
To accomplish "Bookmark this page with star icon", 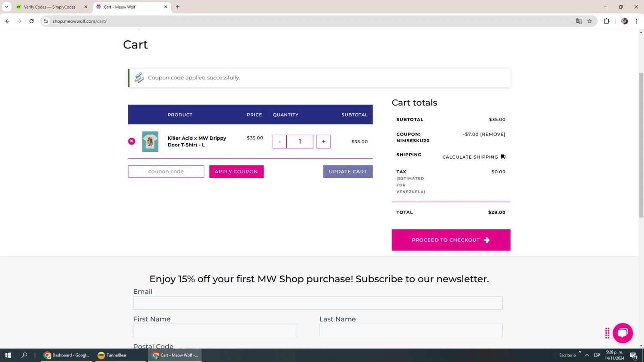I will click(x=589, y=21).
